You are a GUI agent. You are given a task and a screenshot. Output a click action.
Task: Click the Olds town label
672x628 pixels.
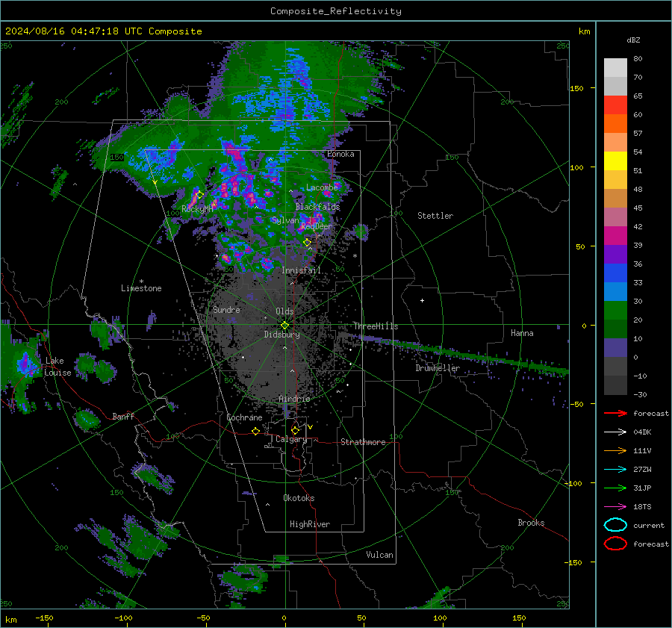coord(284,311)
